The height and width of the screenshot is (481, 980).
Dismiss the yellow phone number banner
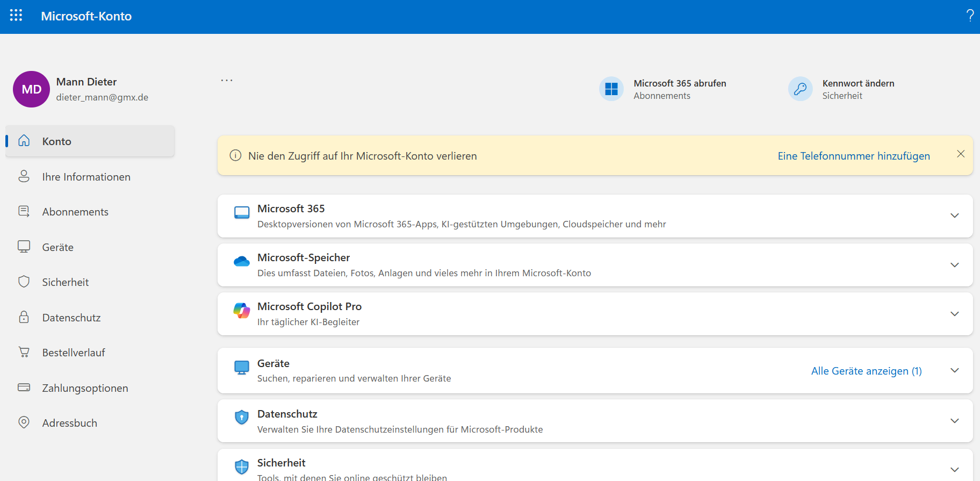click(961, 154)
